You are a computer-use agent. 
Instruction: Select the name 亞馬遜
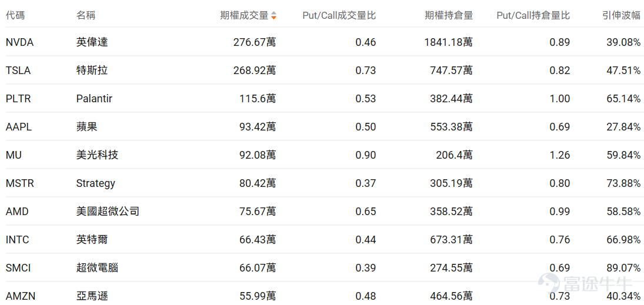point(92,296)
